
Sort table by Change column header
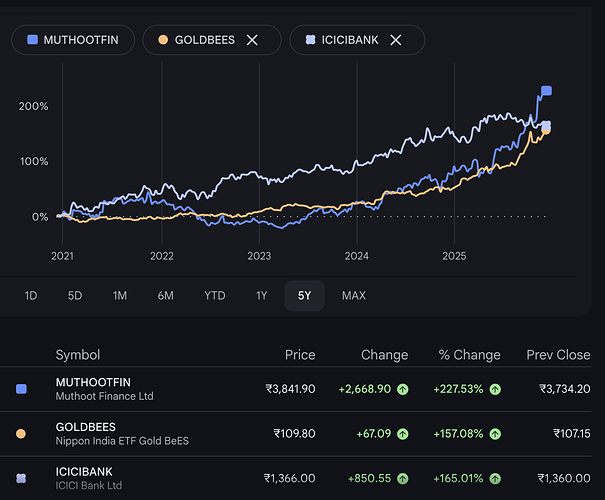pyautogui.click(x=384, y=355)
